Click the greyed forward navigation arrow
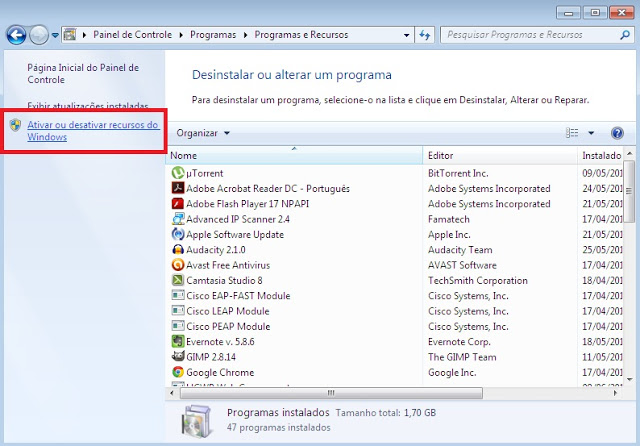 pos(39,35)
